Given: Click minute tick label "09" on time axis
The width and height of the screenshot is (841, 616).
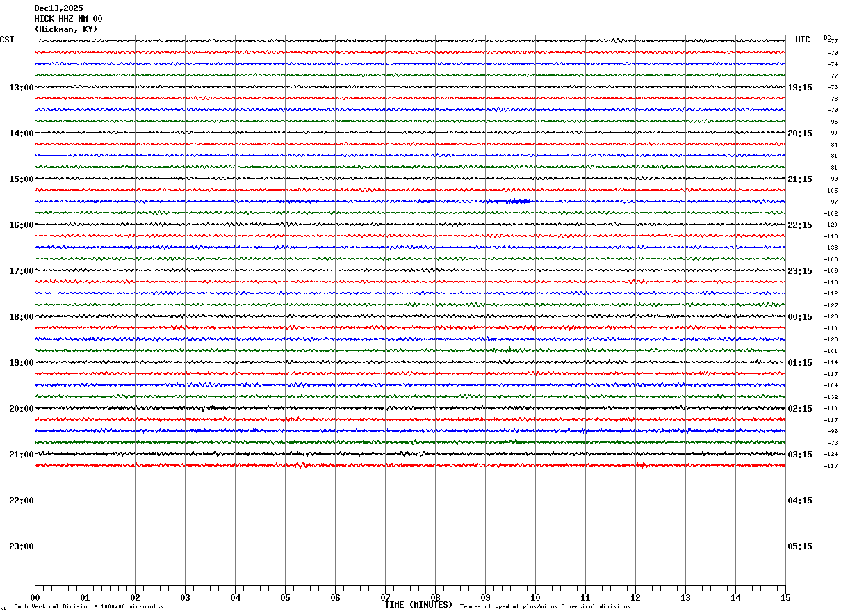Looking at the screenshot, I should (485, 598).
